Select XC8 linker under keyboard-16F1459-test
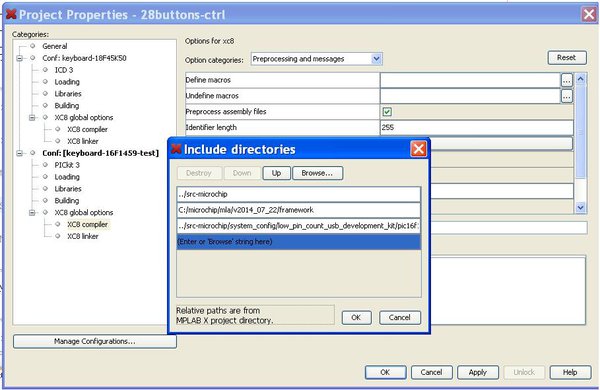This screenshot has height=390, width=600. (83, 236)
